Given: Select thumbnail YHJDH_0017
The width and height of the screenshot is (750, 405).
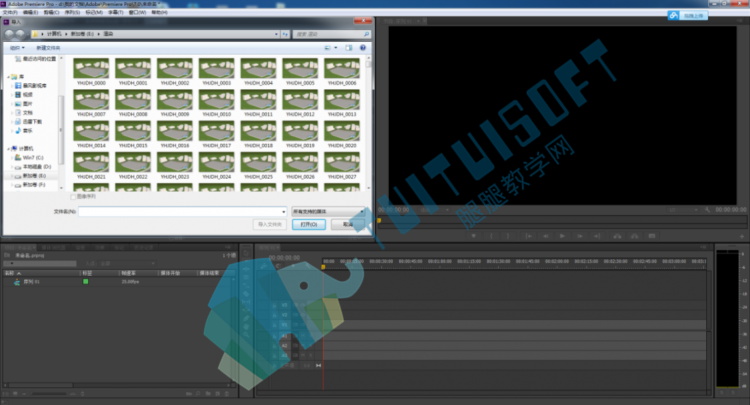Looking at the screenshot, I should point(217,134).
